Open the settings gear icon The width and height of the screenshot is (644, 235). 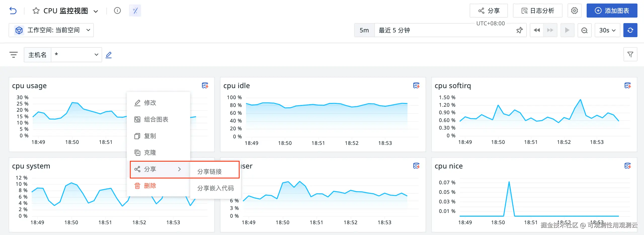[574, 11]
